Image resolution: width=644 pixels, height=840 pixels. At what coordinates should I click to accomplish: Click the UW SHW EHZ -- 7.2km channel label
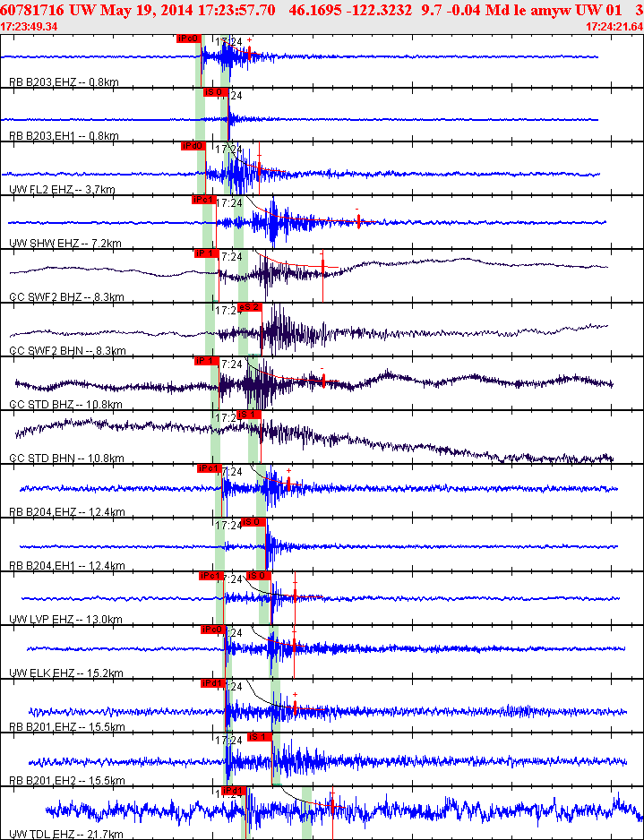[x=65, y=244]
